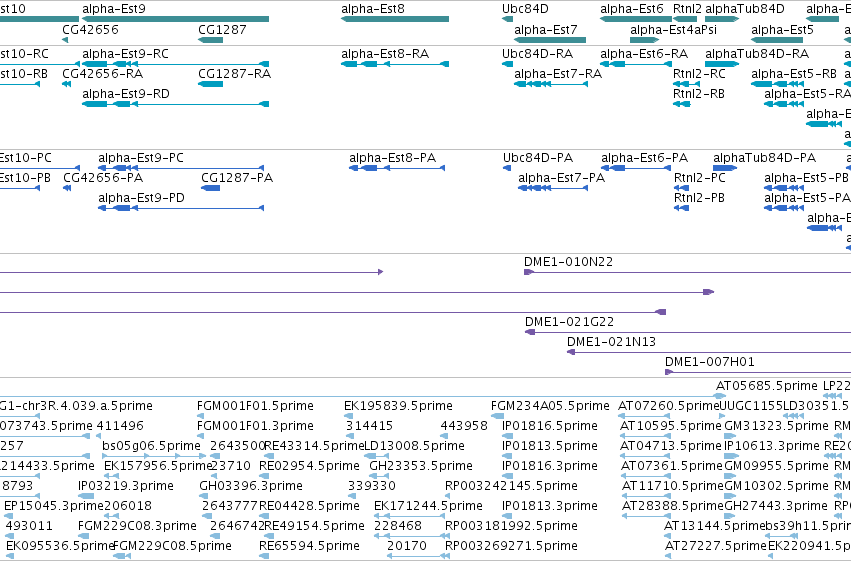The height and width of the screenshot is (561, 851).
Task: Click the GH23353.5prime EST label
Action: coord(421,466)
